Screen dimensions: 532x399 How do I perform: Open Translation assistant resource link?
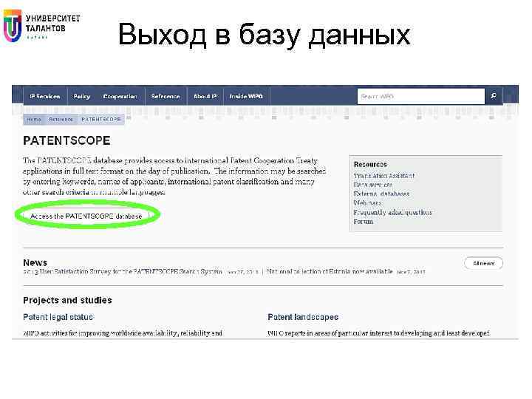point(383,176)
